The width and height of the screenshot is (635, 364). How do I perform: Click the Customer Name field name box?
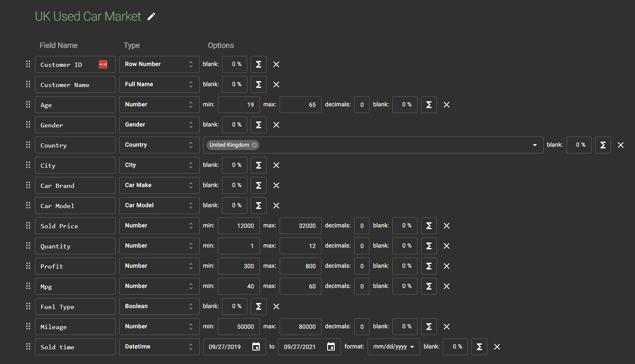[75, 84]
